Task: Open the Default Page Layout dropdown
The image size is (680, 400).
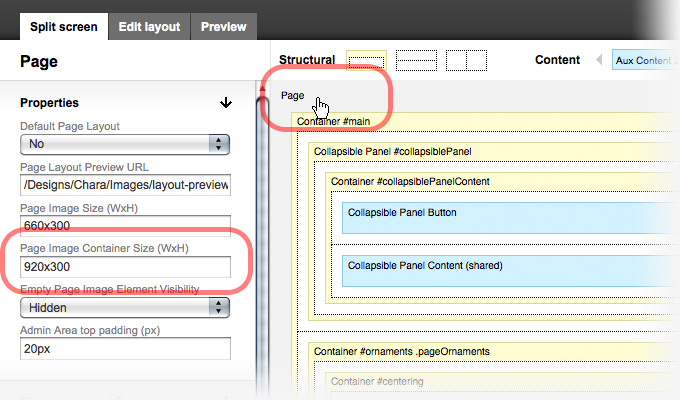Action: point(125,144)
